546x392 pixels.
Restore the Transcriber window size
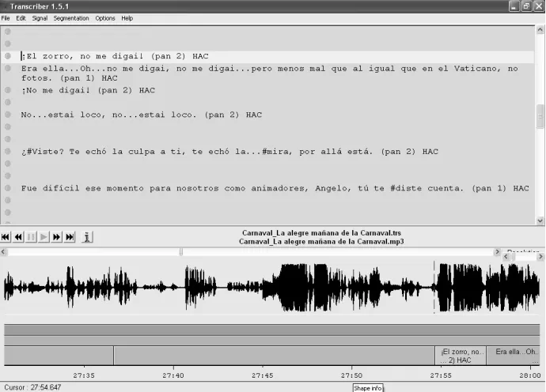click(526, 6)
